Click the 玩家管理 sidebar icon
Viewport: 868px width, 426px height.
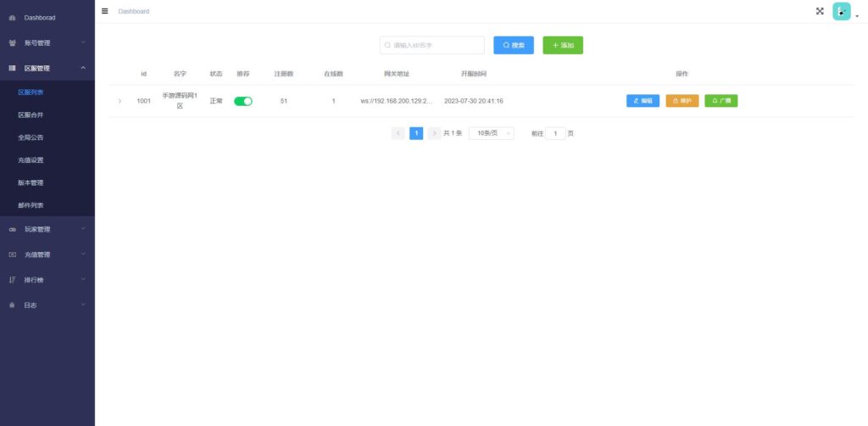tap(12, 229)
